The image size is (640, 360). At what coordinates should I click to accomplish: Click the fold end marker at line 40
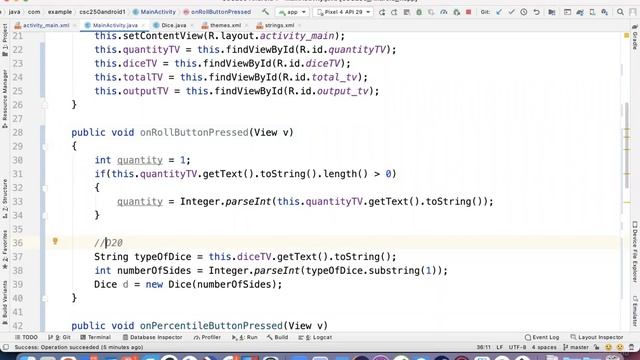pyautogui.click(x=44, y=298)
